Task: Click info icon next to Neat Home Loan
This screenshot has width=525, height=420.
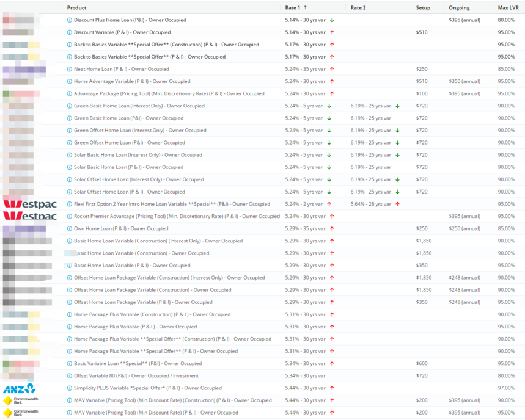Action: click(69, 69)
